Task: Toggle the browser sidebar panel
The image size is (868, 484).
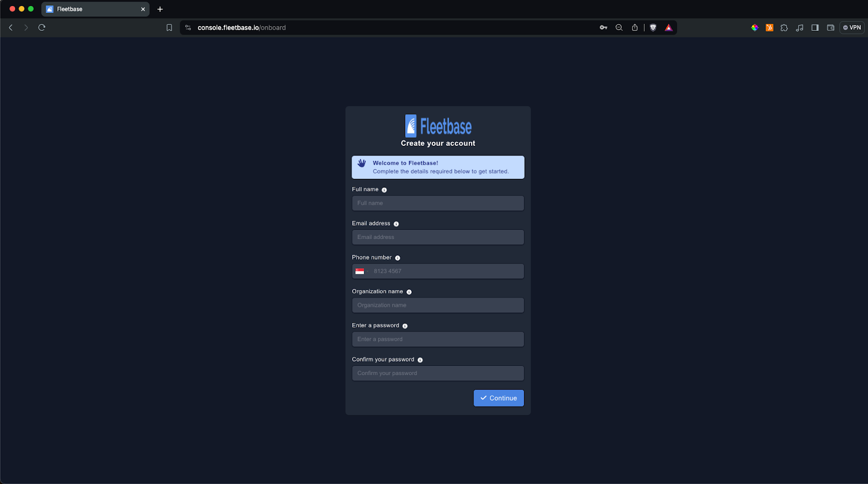Action: [815, 28]
